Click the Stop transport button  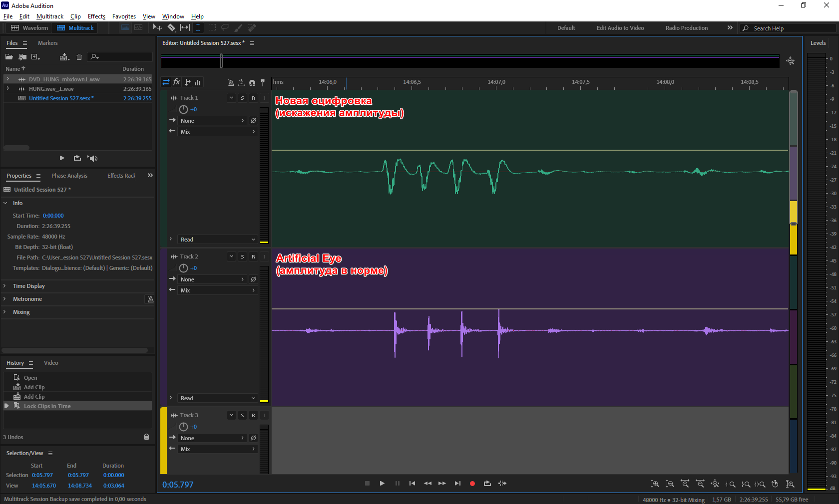(367, 484)
